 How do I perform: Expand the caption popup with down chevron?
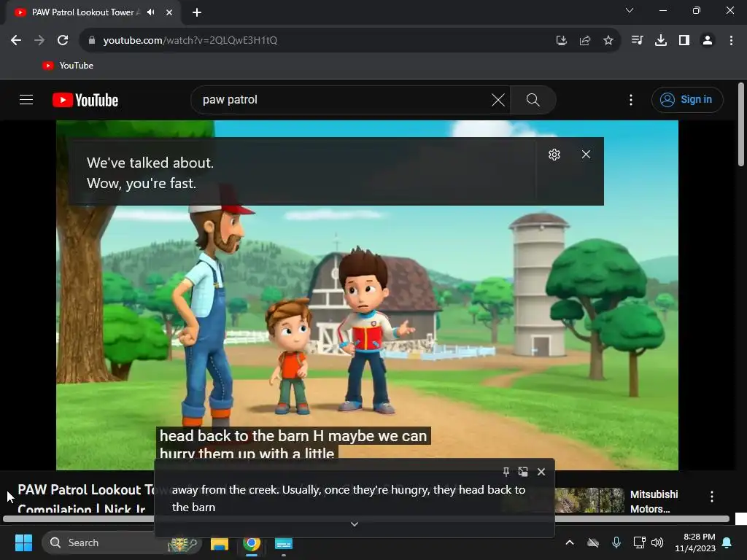[x=355, y=524]
